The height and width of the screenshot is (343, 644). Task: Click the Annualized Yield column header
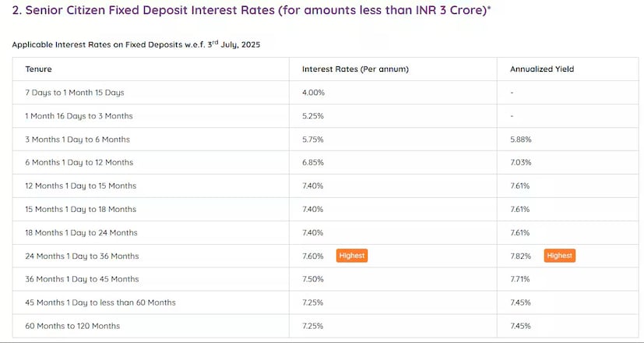(x=542, y=69)
